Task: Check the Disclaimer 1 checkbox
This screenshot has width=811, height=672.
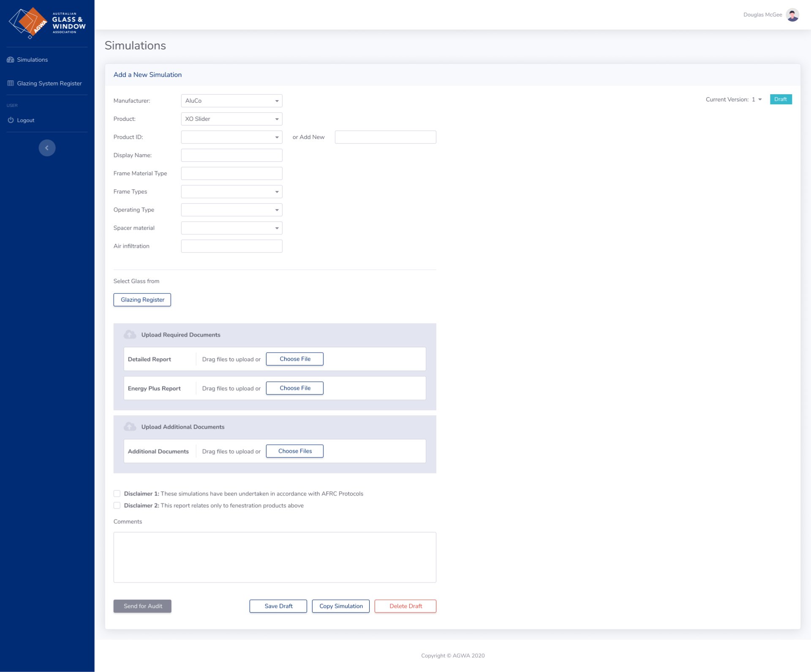Action: coord(117,494)
